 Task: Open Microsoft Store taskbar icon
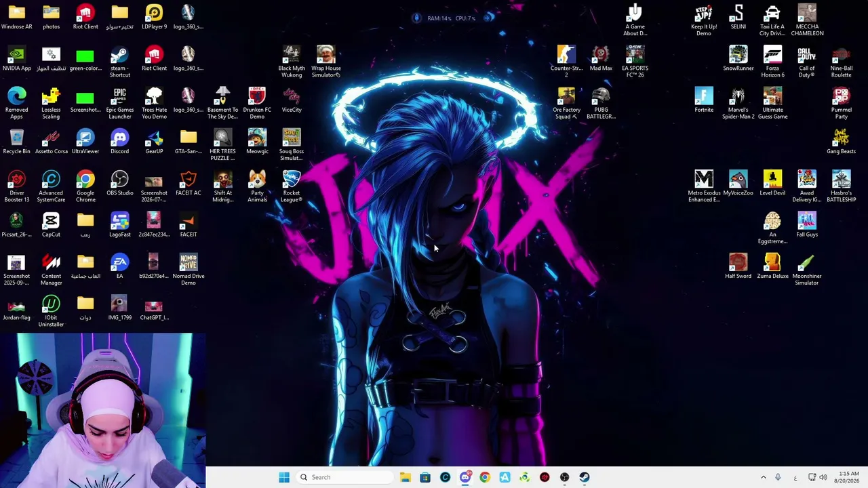click(x=425, y=477)
